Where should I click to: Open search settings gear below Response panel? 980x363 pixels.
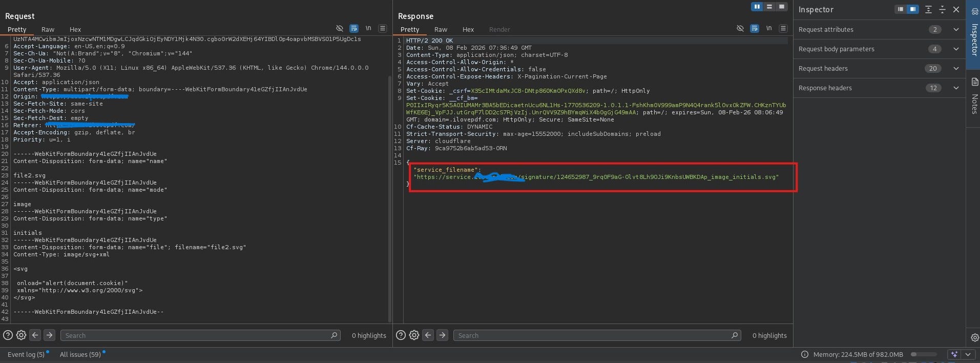tap(414, 335)
